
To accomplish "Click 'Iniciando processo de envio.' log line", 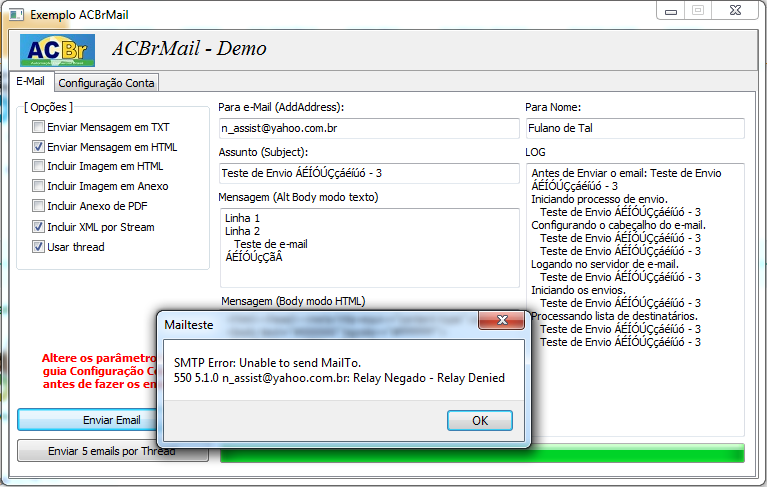I will tap(599, 199).
